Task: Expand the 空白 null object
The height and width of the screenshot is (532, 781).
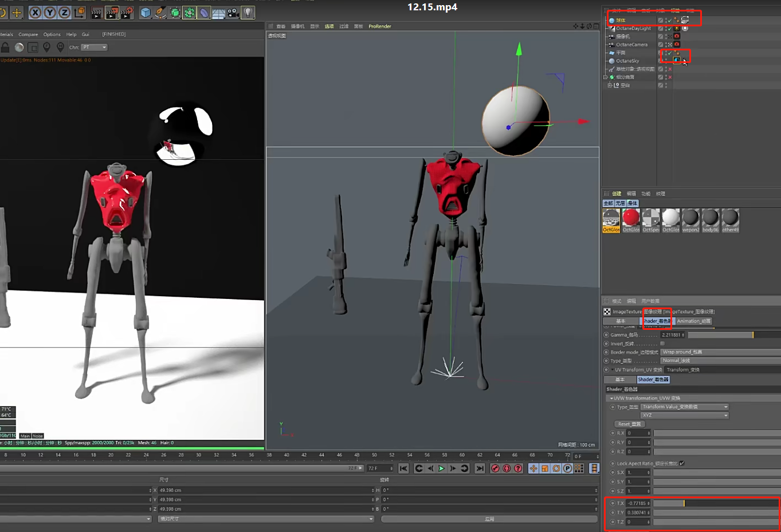Action: [x=610, y=85]
